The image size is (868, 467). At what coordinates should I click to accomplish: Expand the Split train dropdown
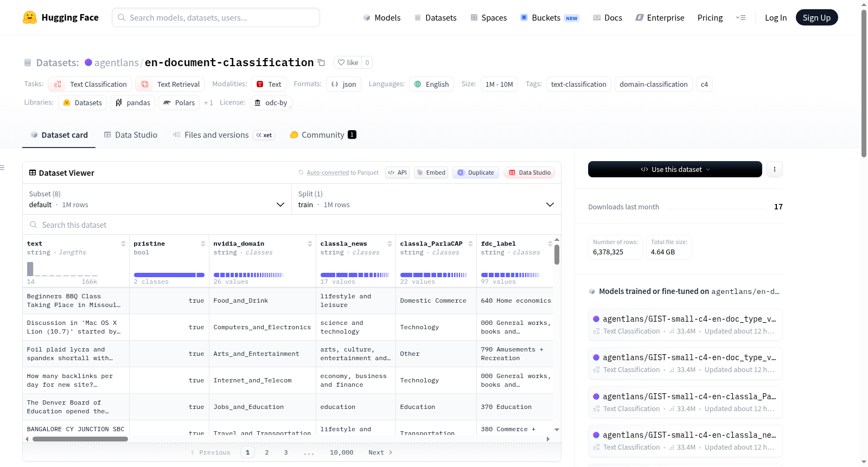coord(426,199)
